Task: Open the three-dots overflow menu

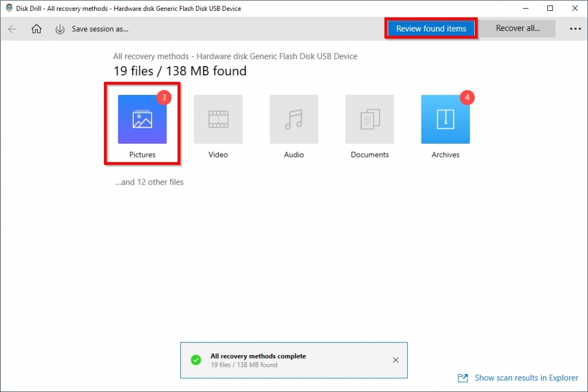Action: [575, 29]
